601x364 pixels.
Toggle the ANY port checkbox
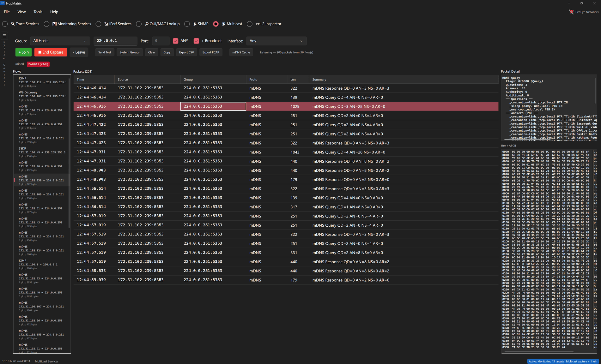(176, 41)
